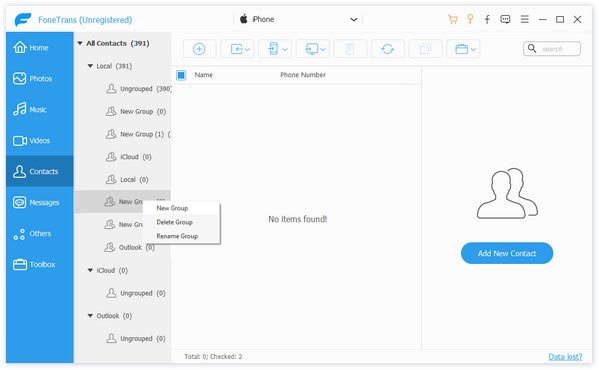Click the export to device icon

coord(273,49)
